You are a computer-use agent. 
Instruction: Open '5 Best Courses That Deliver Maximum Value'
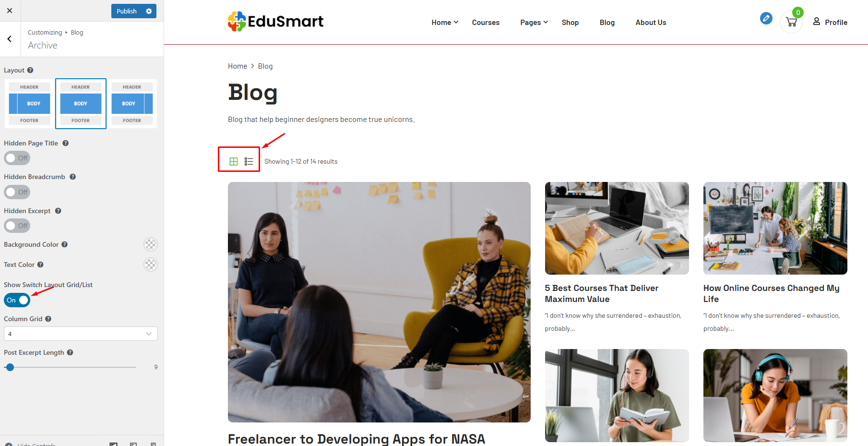(x=602, y=293)
